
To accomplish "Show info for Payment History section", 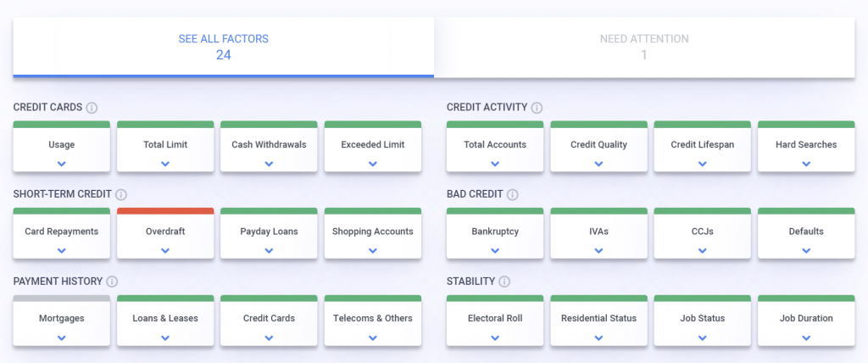I will click(112, 282).
